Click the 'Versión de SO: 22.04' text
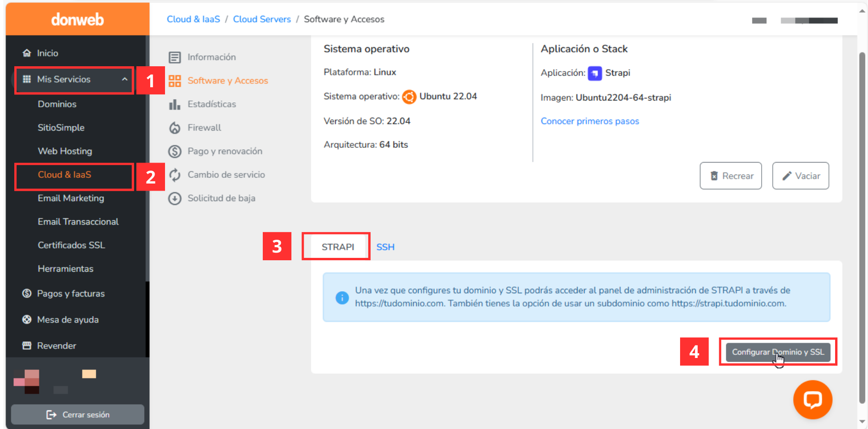This screenshot has width=868, height=429. point(367,121)
